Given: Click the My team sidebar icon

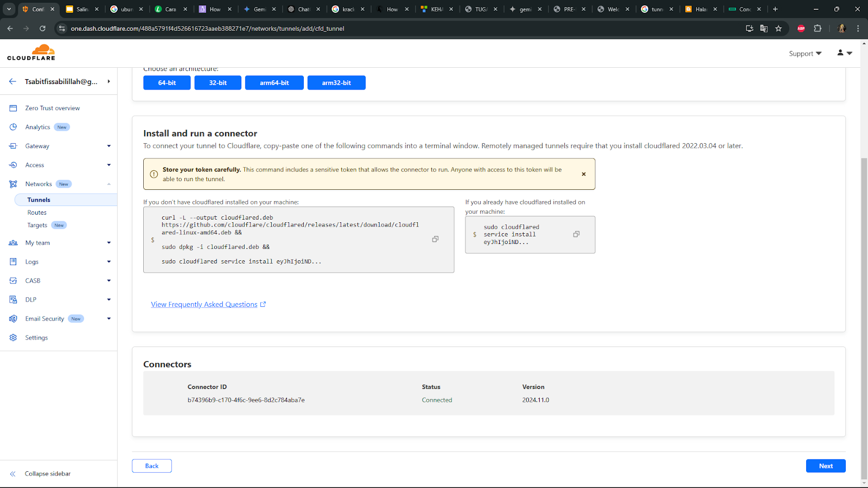Looking at the screenshot, I should coord(13,243).
